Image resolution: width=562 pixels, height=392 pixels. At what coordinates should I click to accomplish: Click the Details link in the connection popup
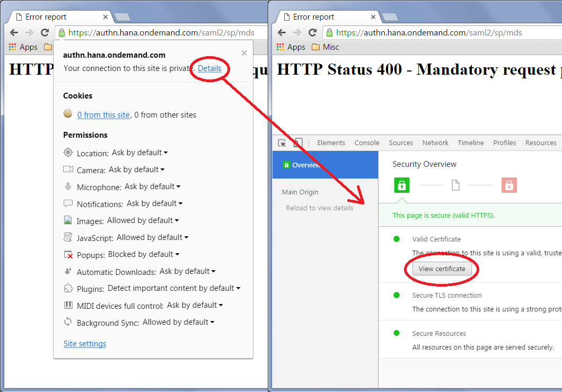(209, 68)
